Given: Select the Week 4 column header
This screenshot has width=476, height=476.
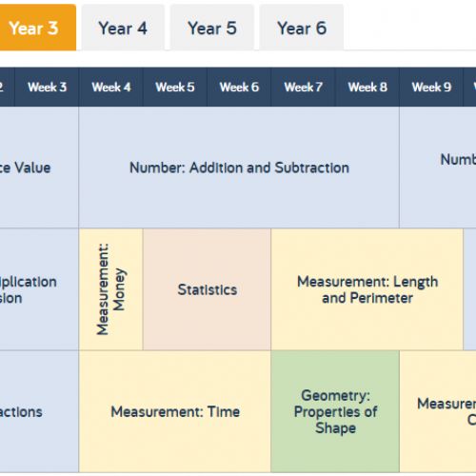Looking at the screenshot, I should tap(111, 87).
